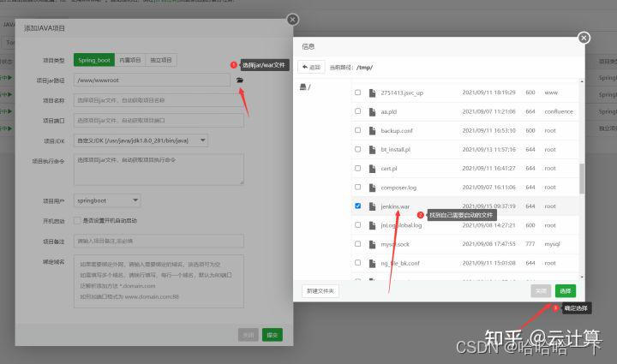
Task: Click the grey 关闭 button in the Add Java project dialog
Action: point(249,335)
